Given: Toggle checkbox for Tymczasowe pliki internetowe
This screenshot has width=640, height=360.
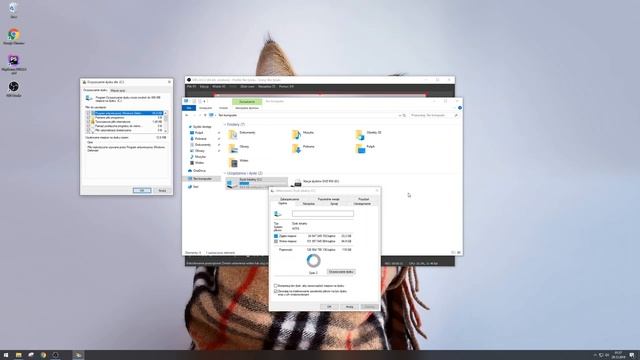Looking at the screenshot, I should point(88,122).
